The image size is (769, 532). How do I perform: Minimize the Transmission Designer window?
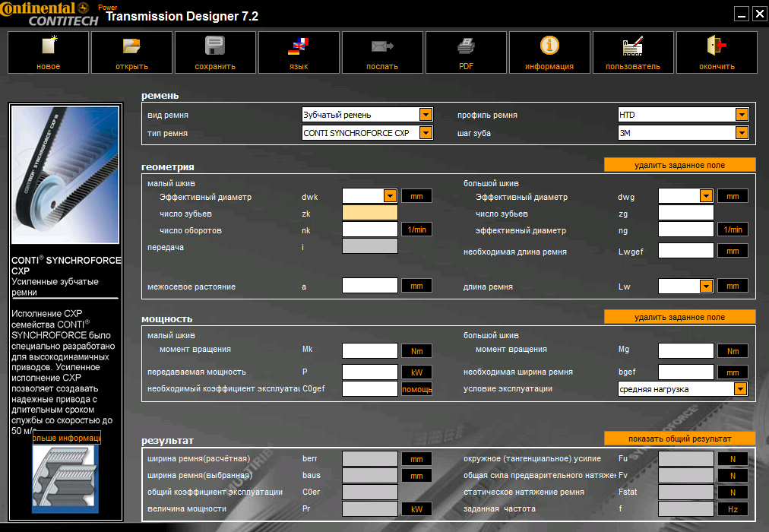[x=742, y=14]
